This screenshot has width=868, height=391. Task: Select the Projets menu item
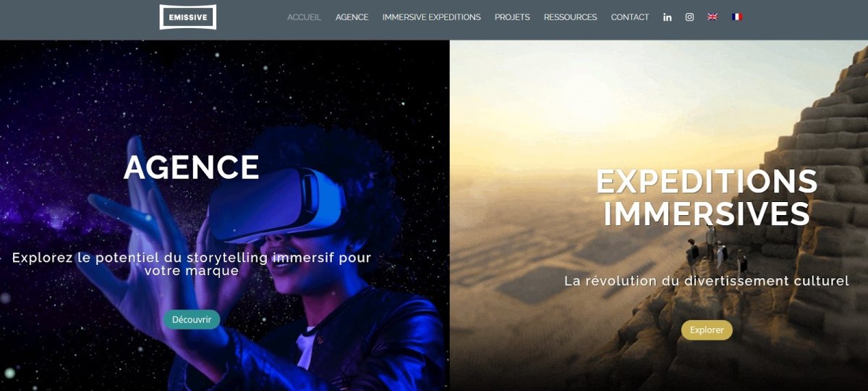512,17
